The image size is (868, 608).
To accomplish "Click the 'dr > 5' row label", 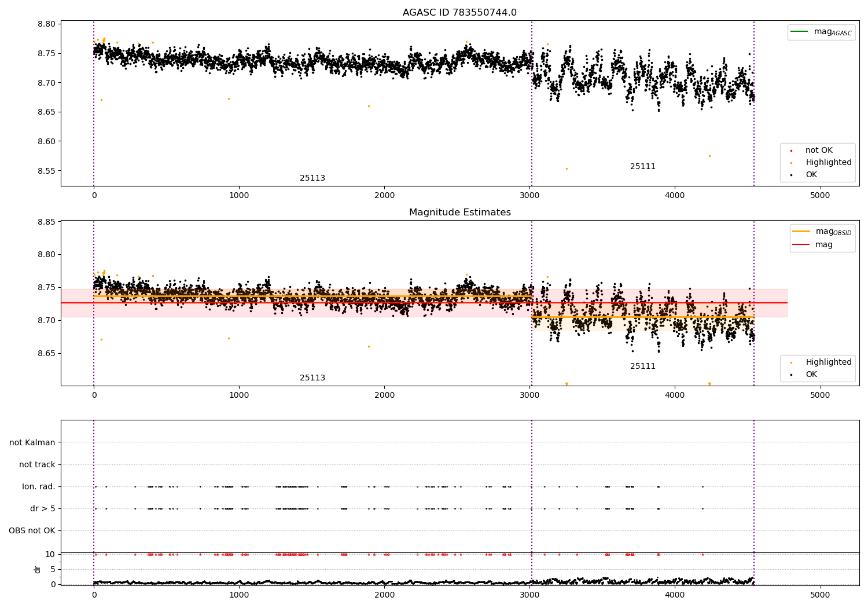I will (x=43, y=509).
